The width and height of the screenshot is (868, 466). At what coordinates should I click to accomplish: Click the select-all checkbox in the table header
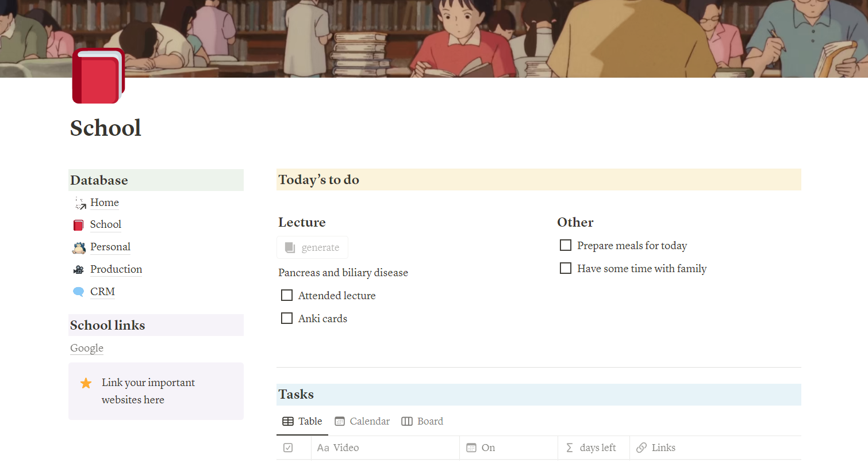click(x=288, y=448)
